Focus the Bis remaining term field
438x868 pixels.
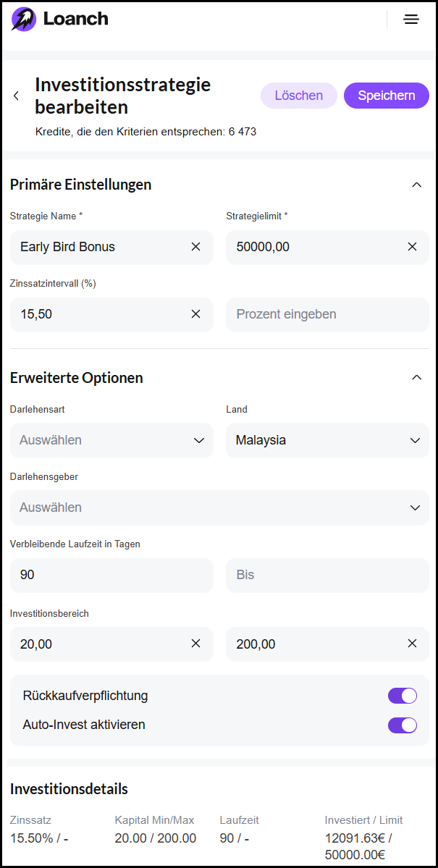tap(327, 575)
